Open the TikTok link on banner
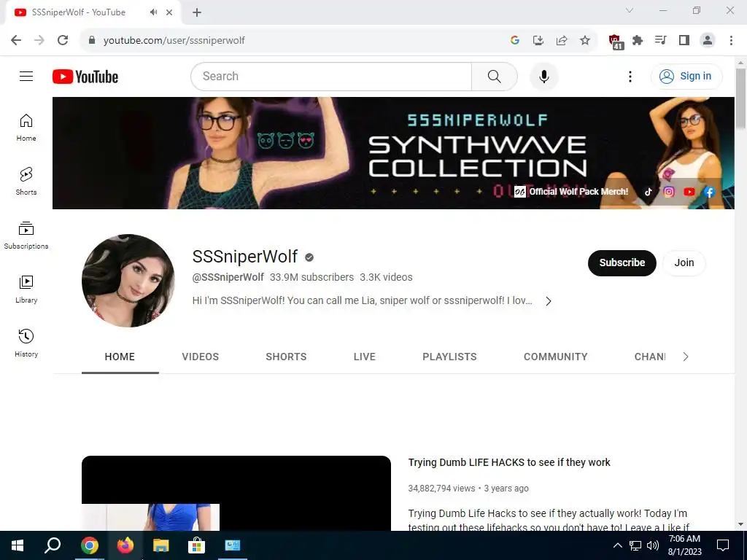747x560 pixels. click(649, 192)
